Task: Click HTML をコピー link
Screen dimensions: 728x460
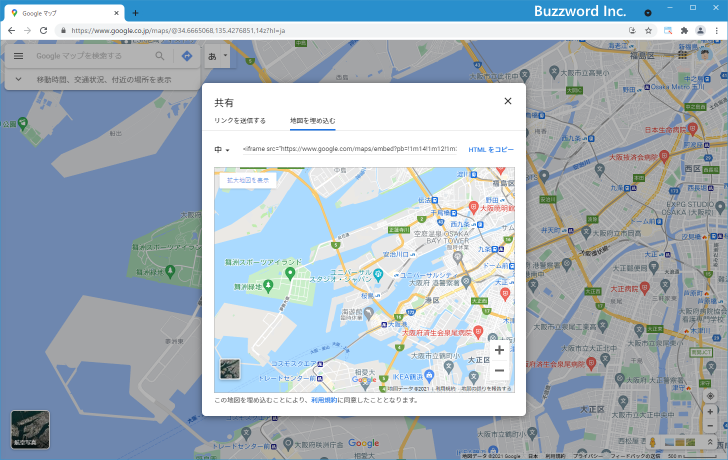Action: tap(491, 149)
